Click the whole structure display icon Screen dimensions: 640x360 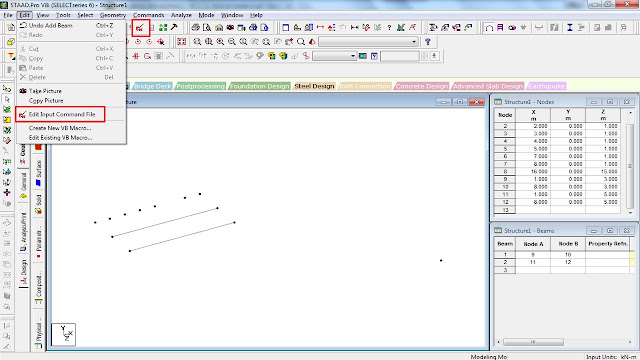pos(182,42)
